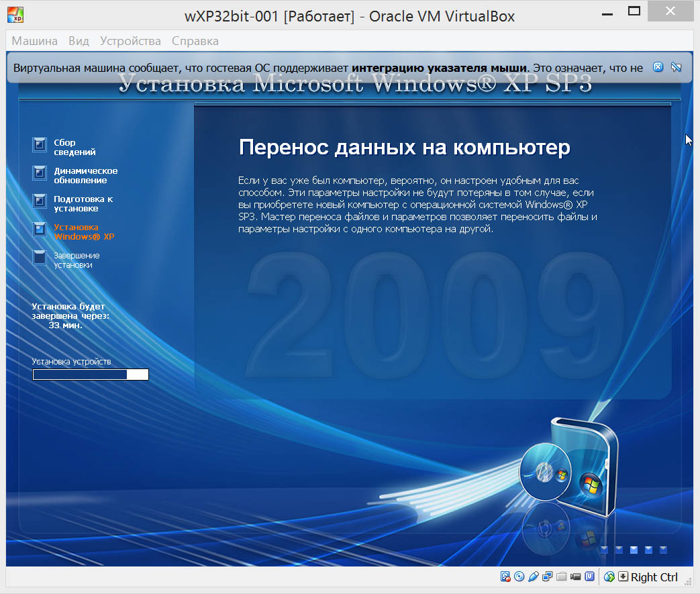Dismiss the mouse integration notification

click(x=658, y=67)
